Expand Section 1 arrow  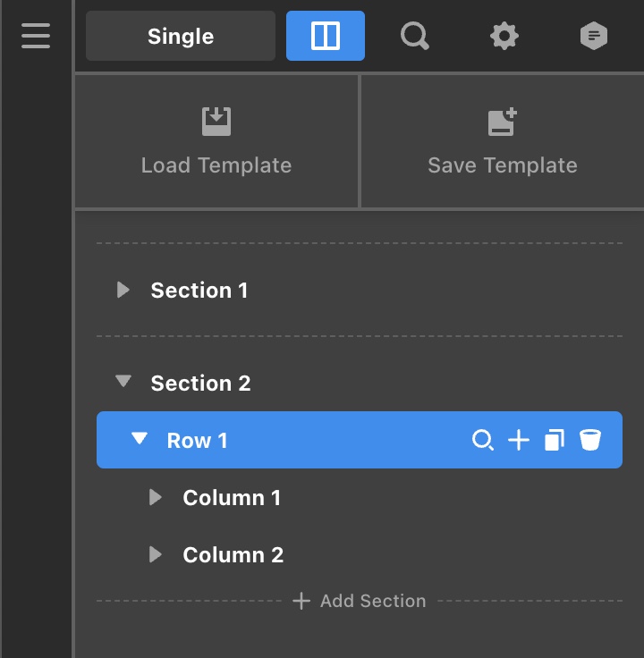123,290
